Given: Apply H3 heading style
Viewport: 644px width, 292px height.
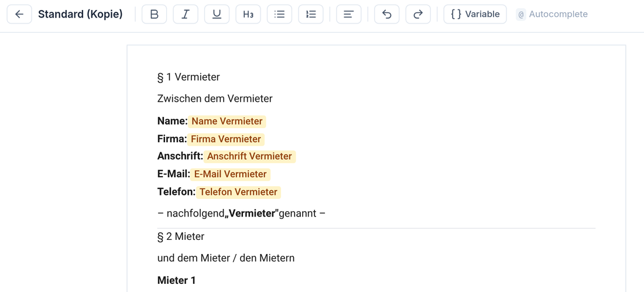Looking at the screenshot, I should click(x=248, y=15).
